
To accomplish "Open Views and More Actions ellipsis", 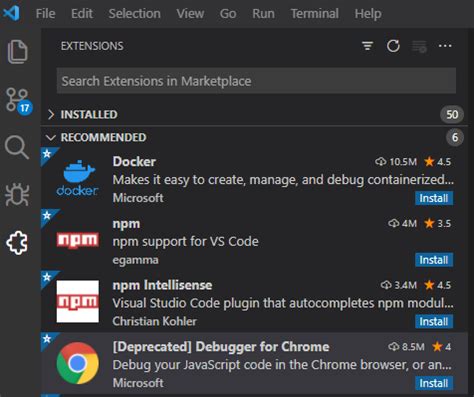I will click(445, 46).
